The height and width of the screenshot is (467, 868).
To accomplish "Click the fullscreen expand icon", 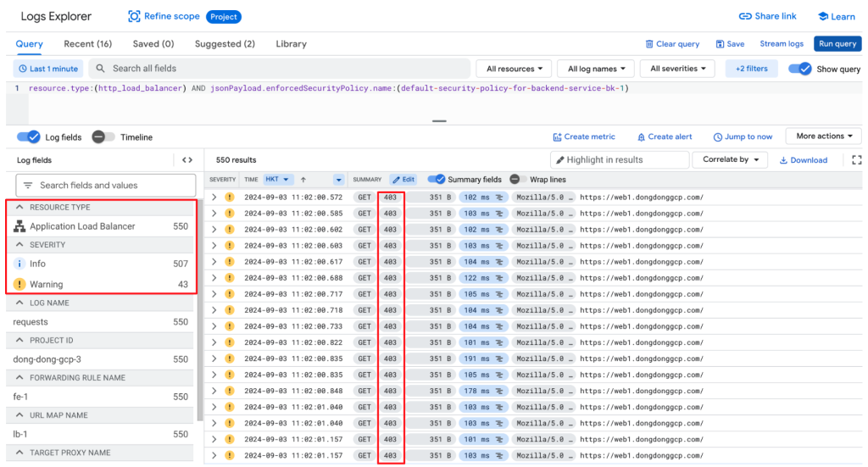I will [856, 160].
